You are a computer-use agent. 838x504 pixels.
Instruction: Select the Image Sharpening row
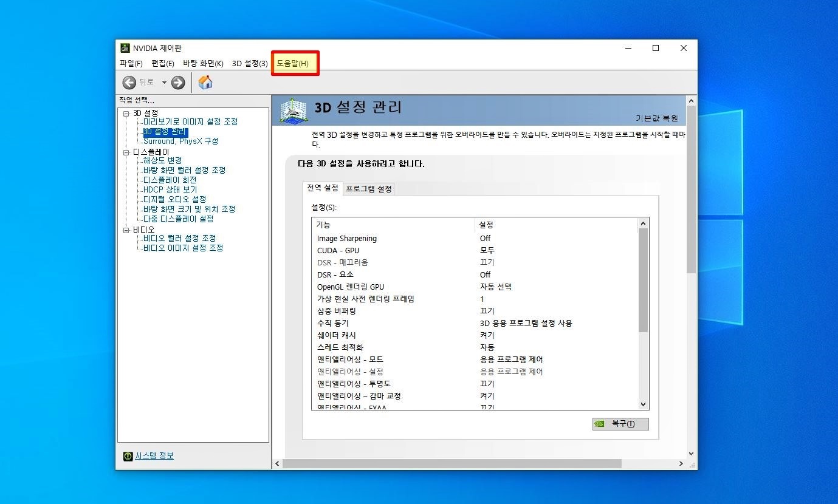click(x=475, y=238)
